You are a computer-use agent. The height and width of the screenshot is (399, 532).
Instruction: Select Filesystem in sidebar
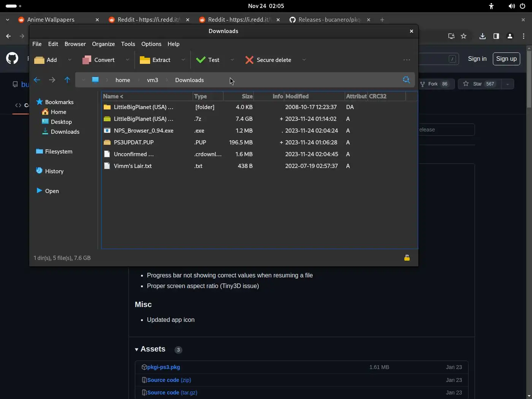point(54,151)
